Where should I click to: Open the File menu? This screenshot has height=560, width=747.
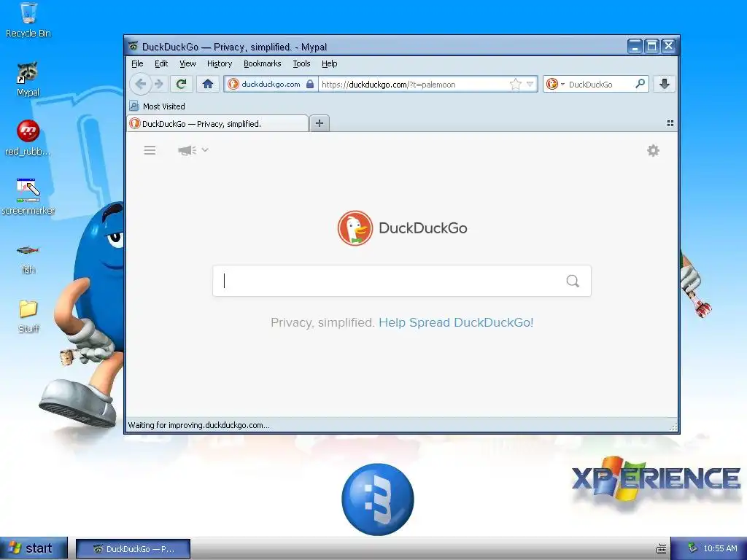[x=137, y=63]
